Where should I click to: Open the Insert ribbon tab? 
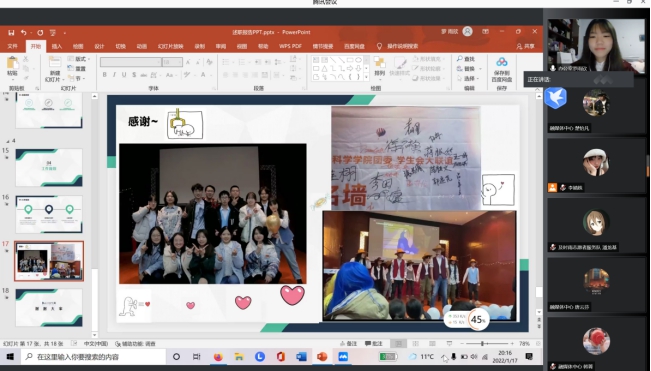coord(57,46)
